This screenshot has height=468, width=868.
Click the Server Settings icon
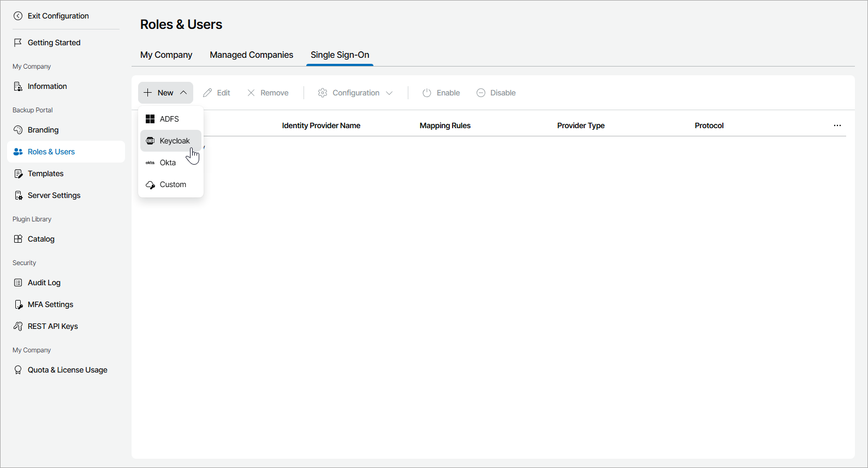pos(18,195)
